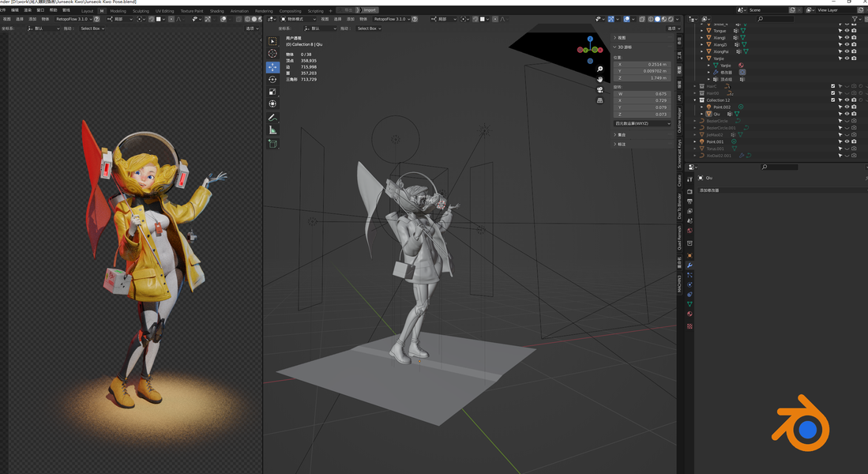This screenshot has width=868, height=474.
Task: Switch to the UV Editing workspace tab
Action: pos(164,10)
